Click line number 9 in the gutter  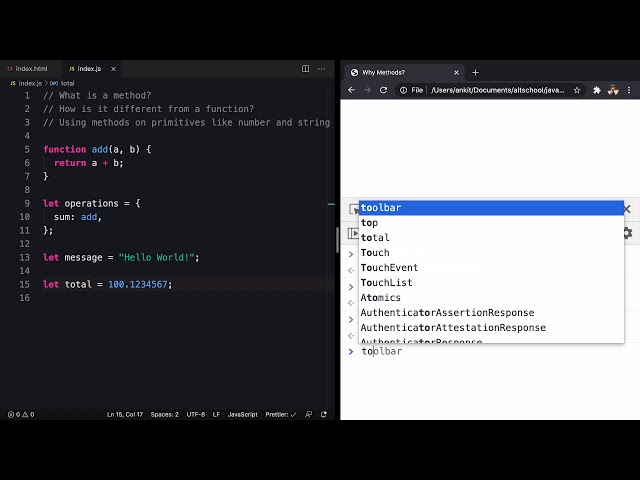coord(27,203)
